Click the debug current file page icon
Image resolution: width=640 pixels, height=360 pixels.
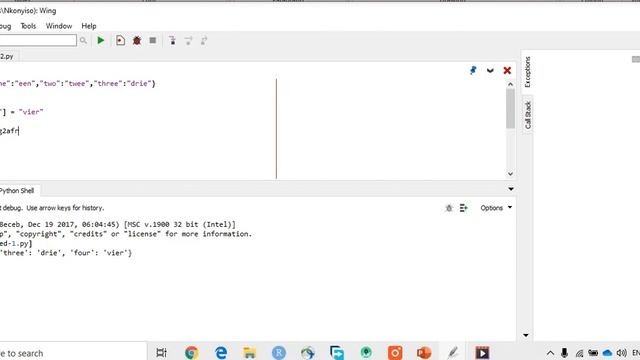[x=120, y=40]
